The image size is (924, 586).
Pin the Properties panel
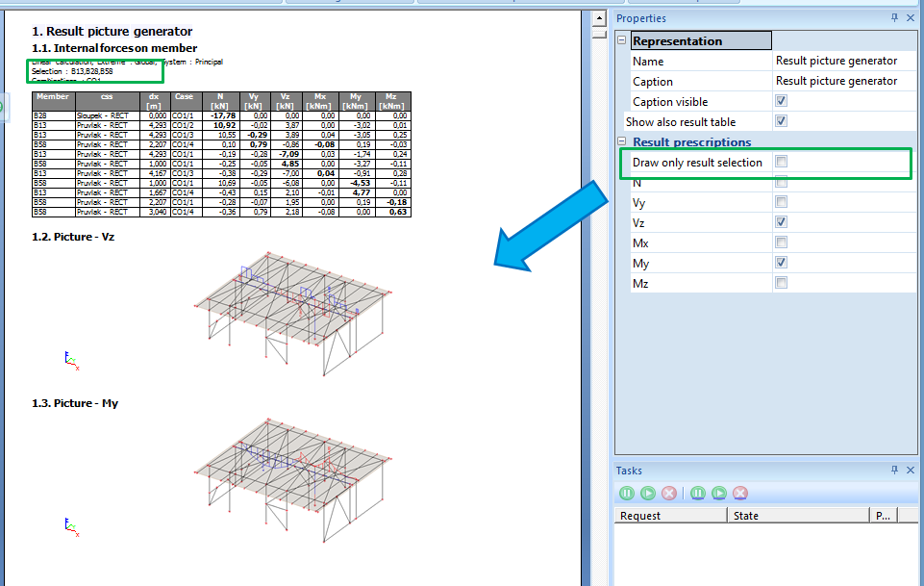[894, 18]
